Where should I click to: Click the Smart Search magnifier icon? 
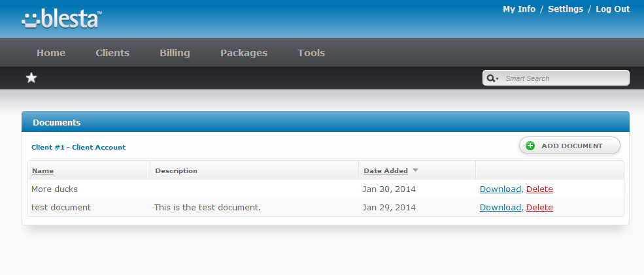[490, 78]
